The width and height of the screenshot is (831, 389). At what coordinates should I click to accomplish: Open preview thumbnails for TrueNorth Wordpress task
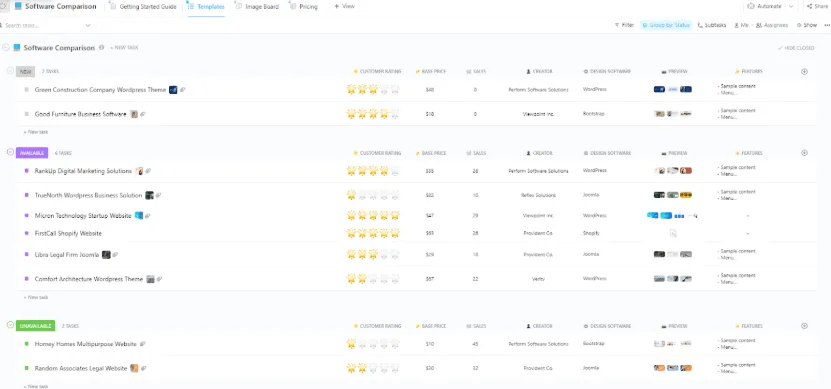[x=673, y=195]
